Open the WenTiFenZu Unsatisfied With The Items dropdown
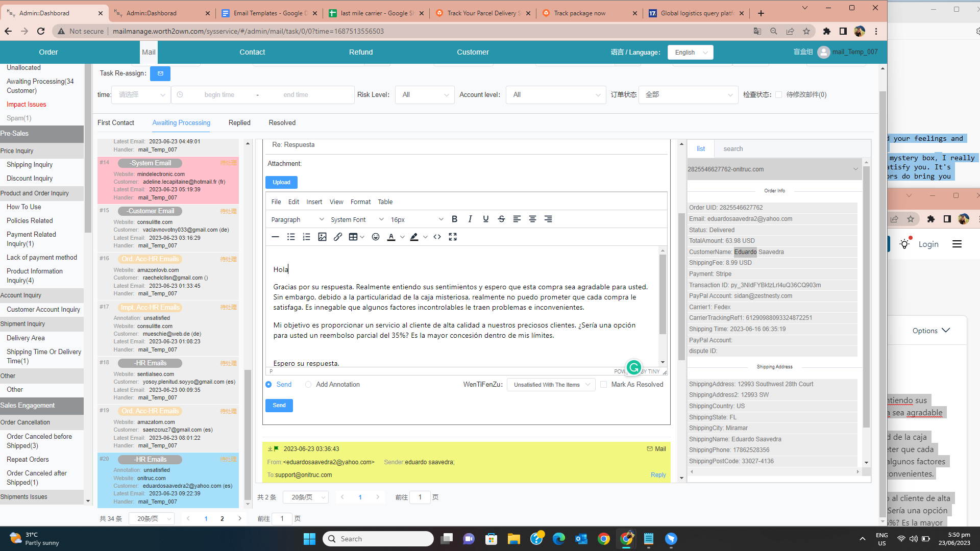 coord(551,385)
